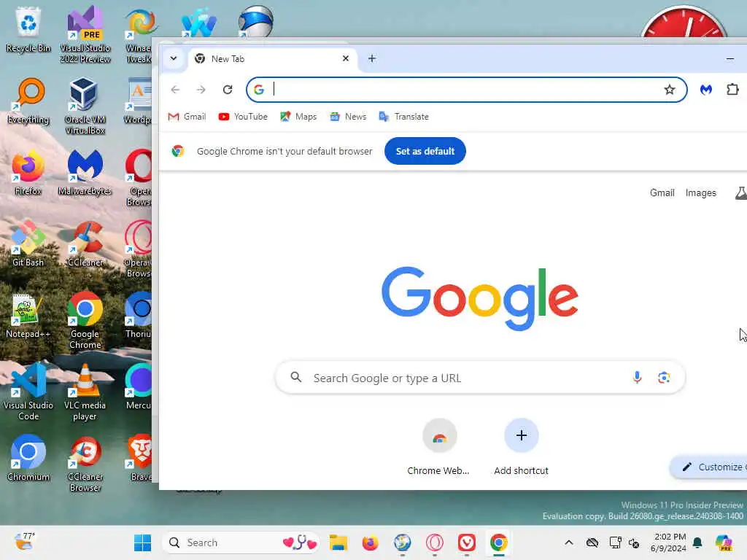The width and height of the screenshot is (747, 560).
Task: Bookmark this tab with the star icon
Action: coord(670,90)
